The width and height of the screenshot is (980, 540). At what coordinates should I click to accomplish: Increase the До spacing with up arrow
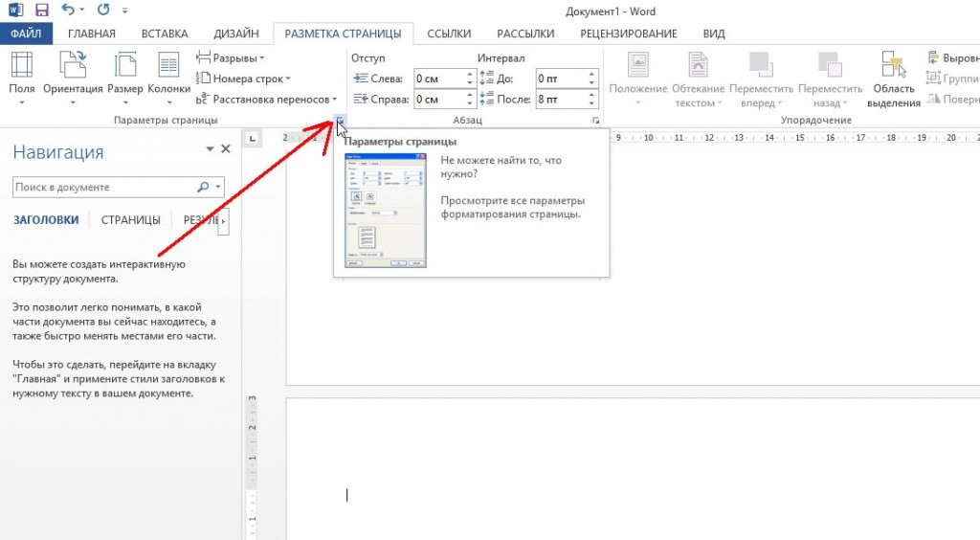pos(591,75)
